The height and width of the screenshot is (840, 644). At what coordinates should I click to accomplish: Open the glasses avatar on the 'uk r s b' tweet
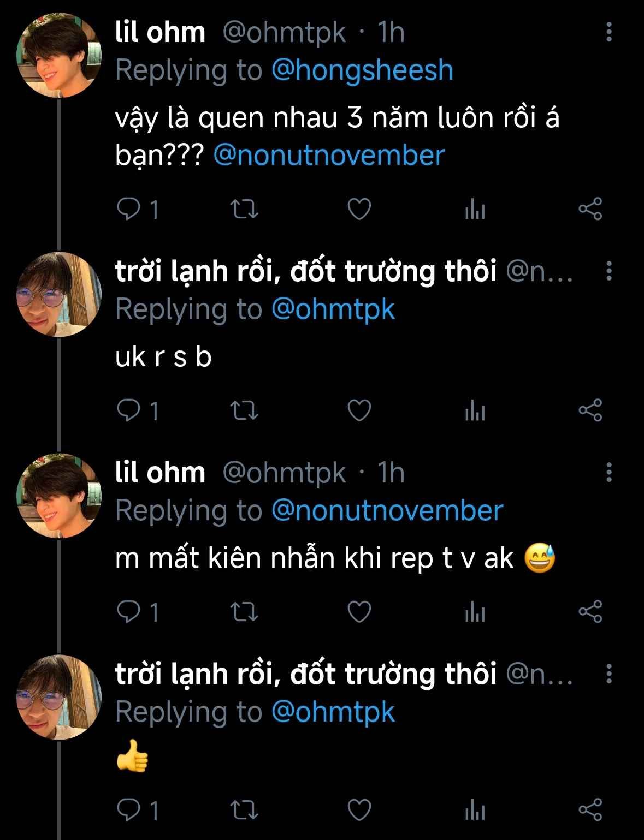(60, 294)
